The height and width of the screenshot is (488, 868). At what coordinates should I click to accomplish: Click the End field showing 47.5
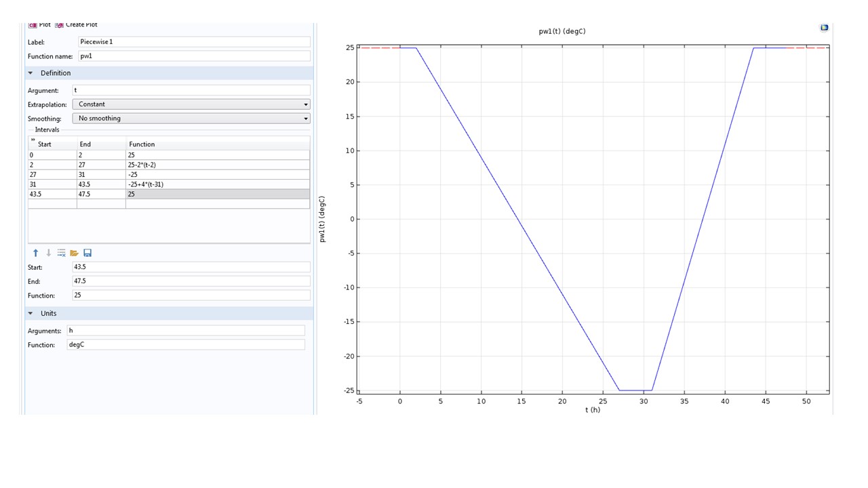pos(191,281)
